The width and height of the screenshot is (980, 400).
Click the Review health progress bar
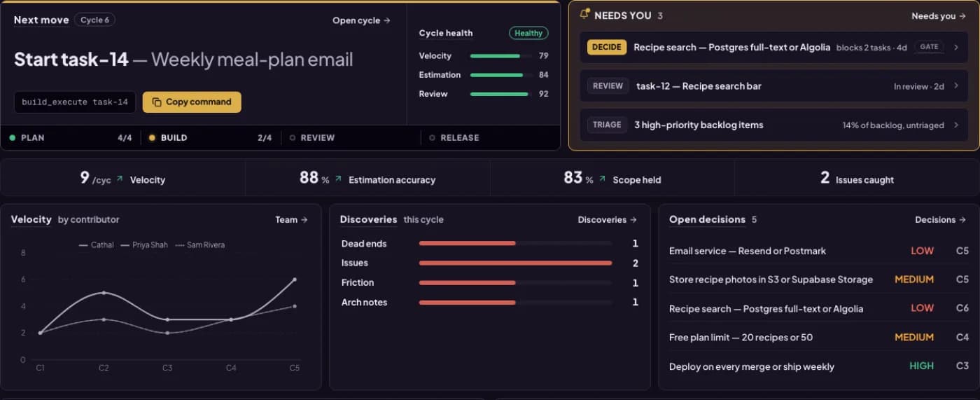tap(500, 94)
